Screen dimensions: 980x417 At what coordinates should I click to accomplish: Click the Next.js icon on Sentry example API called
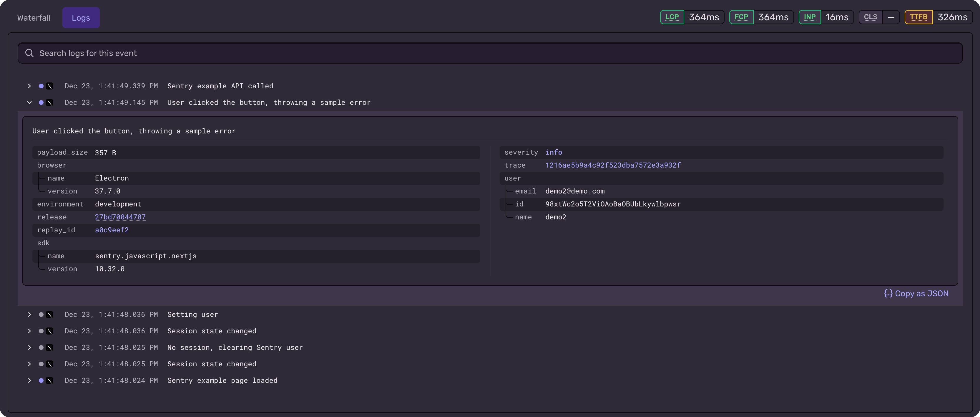[x=49, y=86]
